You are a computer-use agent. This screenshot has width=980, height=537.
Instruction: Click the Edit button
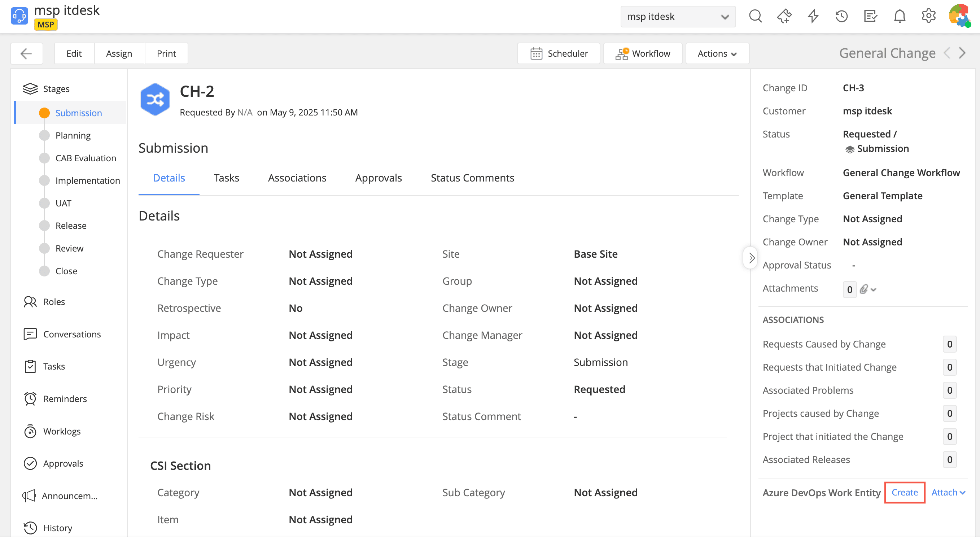[x=74, y=54]
